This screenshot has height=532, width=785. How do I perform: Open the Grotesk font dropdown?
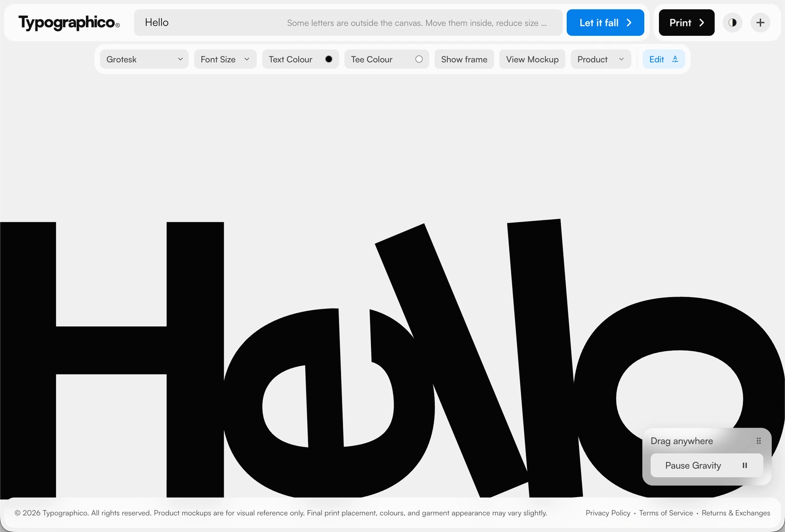pos(144,59)
